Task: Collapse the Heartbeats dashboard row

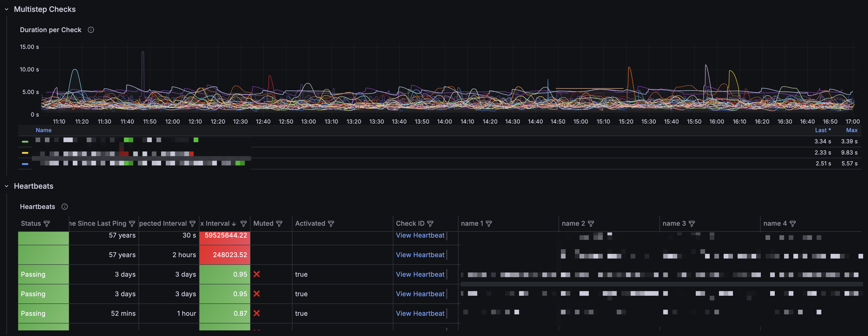Action: click(7, 186)
